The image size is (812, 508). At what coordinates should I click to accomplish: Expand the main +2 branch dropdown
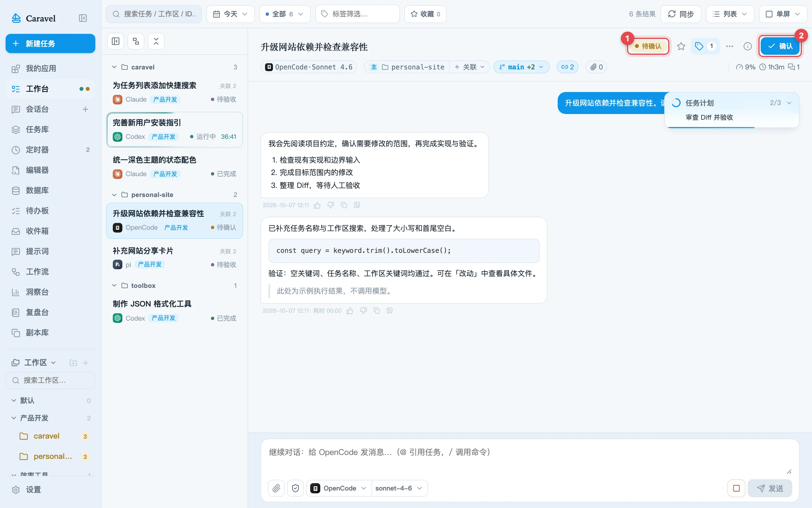(521, 67)
